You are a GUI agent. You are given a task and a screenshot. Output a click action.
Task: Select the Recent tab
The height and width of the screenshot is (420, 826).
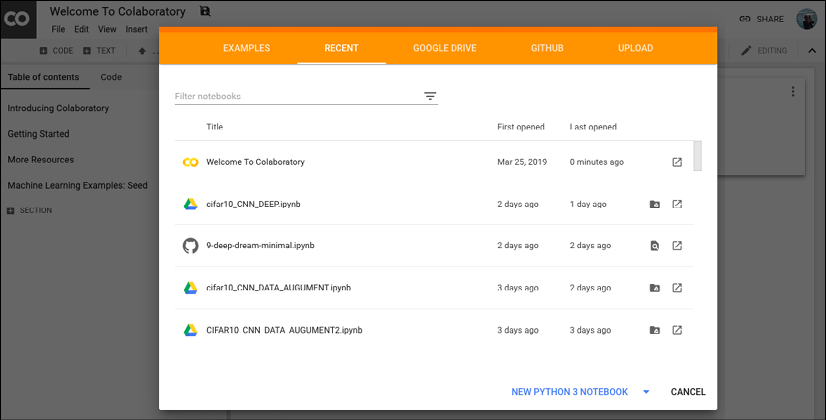point(341,48)
